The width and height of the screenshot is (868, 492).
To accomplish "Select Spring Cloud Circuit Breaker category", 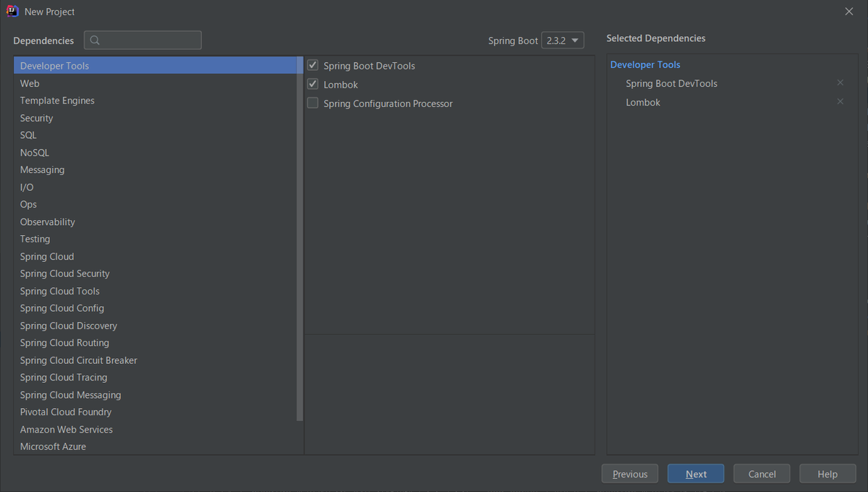I will [155, 360].
